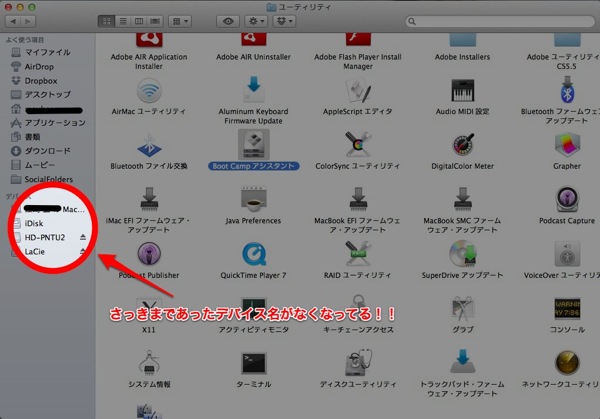Open the Adobe Installers folder
The height and width of the screenshot is (419, 600).
pos(462,40)
